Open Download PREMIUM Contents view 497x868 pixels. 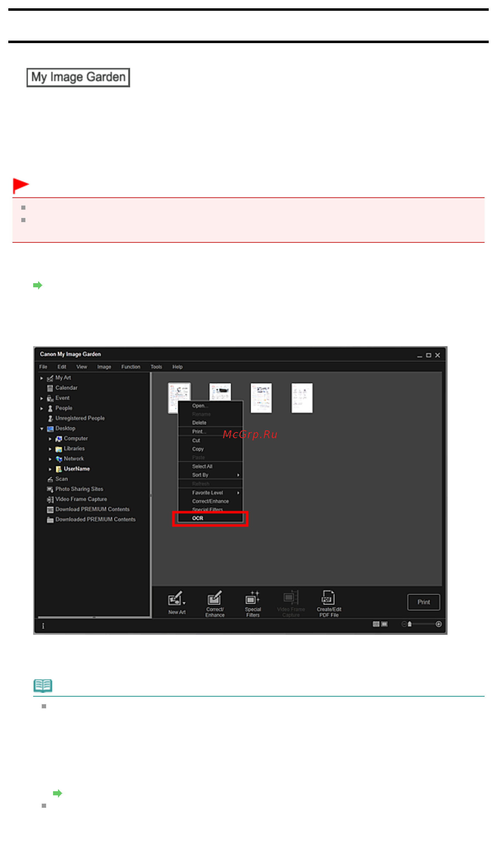click(93, 509)
